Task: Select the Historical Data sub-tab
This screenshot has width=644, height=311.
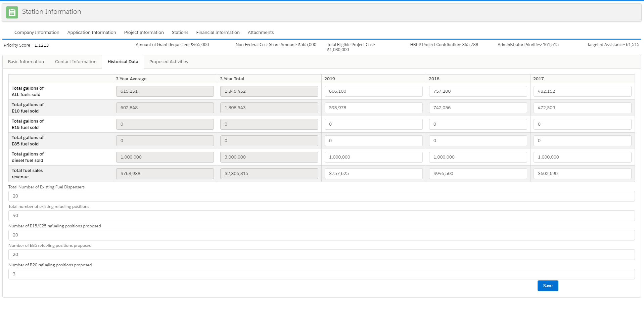Action: (123, 62)
